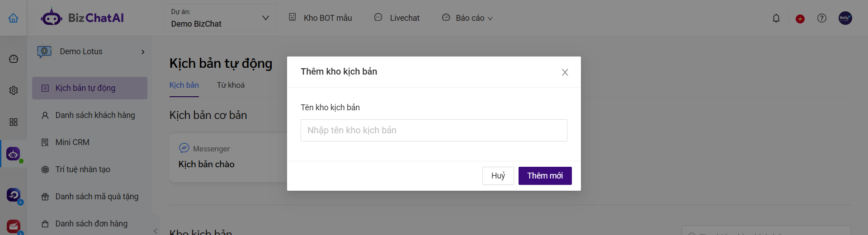Open the home icon in top-left corner
This screenshot has width=868, height=235.
[14, 18]
